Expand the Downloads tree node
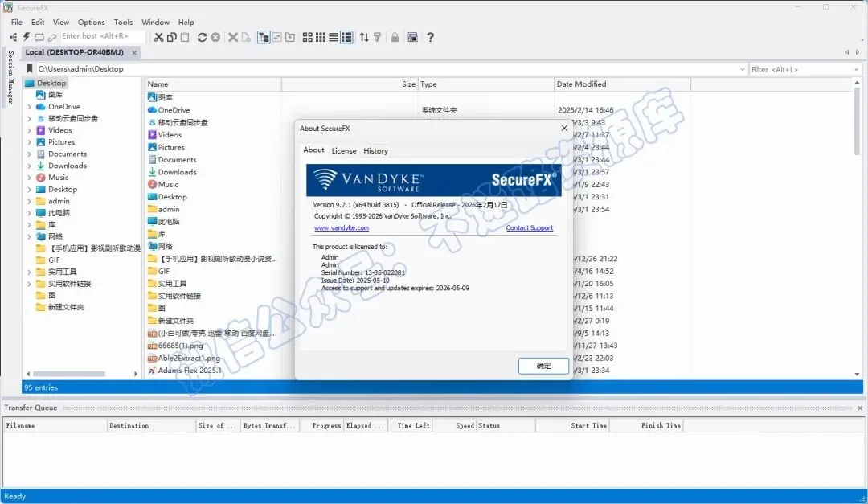 click(x=30, y=166)
